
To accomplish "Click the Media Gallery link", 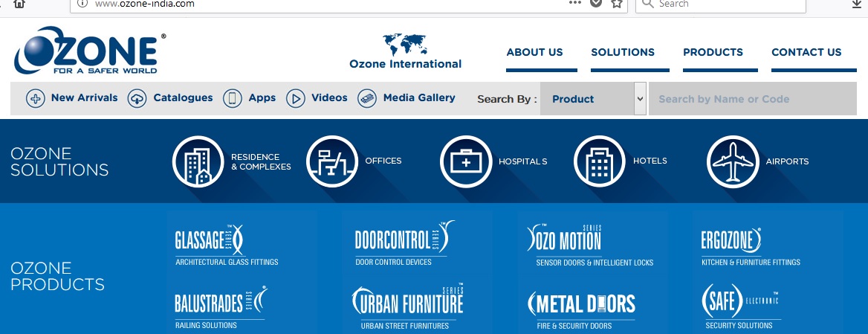I will click(x=419, y=97).
